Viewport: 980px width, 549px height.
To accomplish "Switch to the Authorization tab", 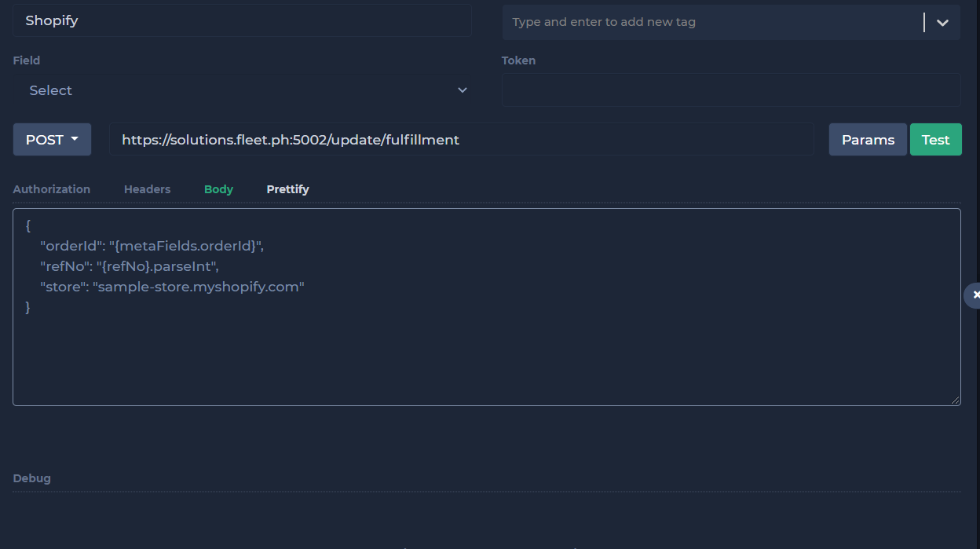I will click(52, 189).
